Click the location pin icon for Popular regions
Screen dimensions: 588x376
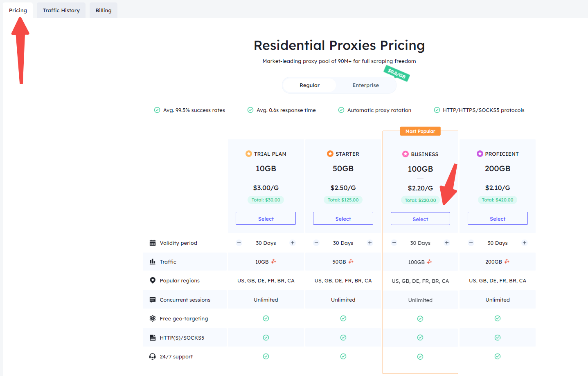tap(153, 280)
